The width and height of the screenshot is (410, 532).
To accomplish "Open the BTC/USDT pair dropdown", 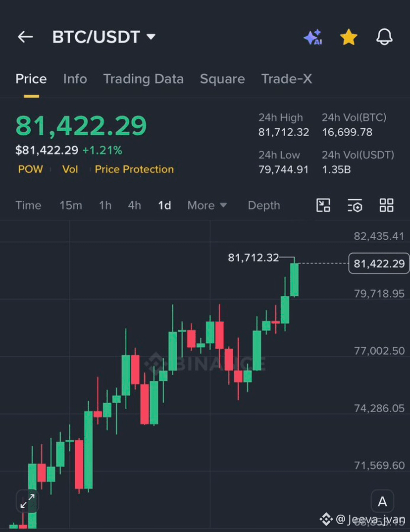I will 104,37.
